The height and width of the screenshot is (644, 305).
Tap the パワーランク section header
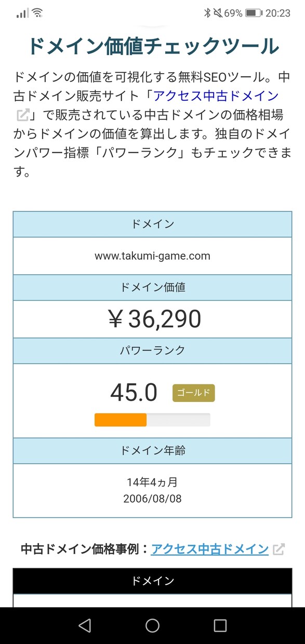pos(152,350)
